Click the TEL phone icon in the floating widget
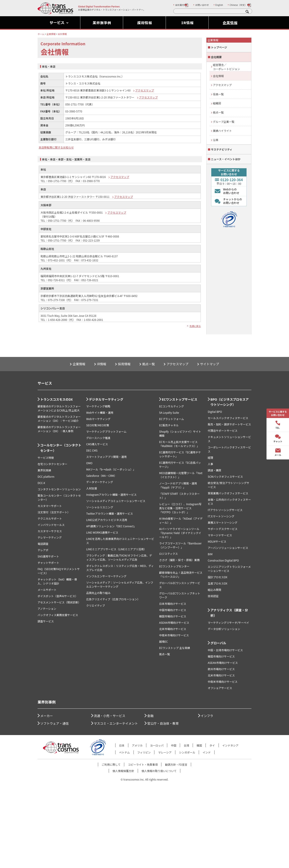Viewport: 289px width, 868px height. [278, 423]
